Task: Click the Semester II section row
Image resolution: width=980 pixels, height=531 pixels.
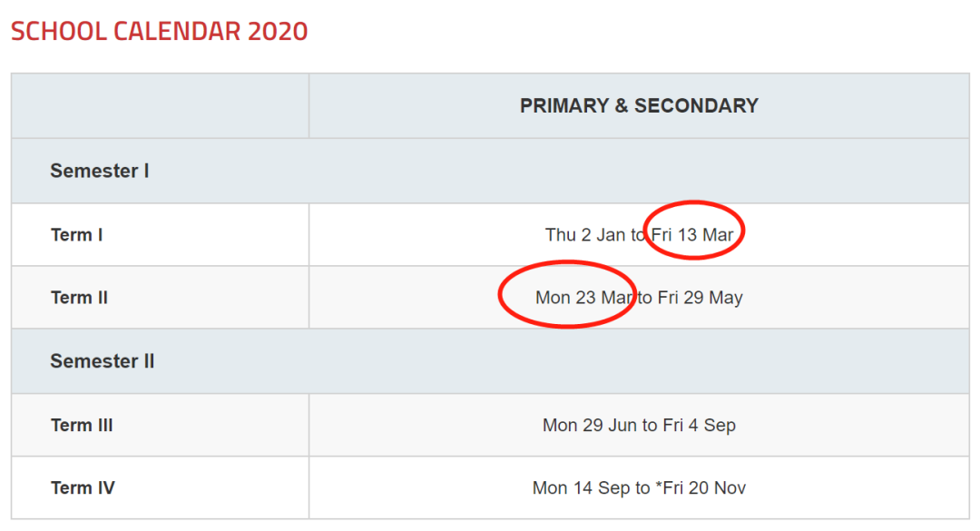Action: (x=103, y=361)
